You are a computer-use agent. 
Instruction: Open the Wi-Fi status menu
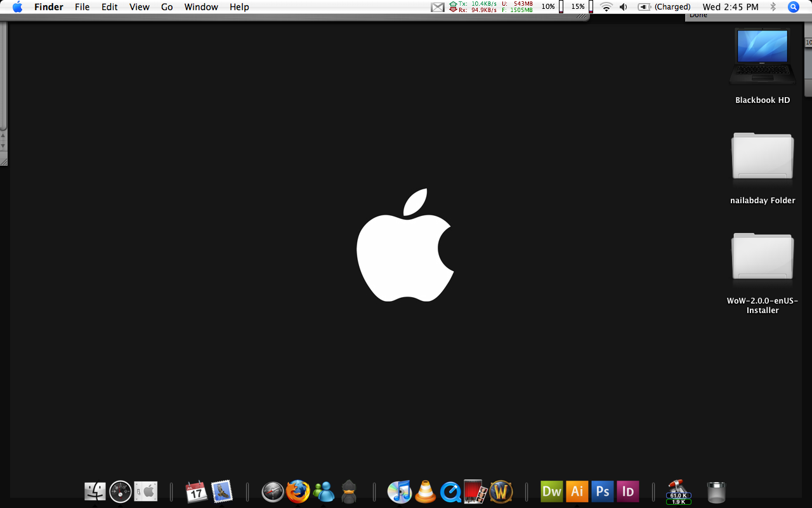(x=606, y=7)
